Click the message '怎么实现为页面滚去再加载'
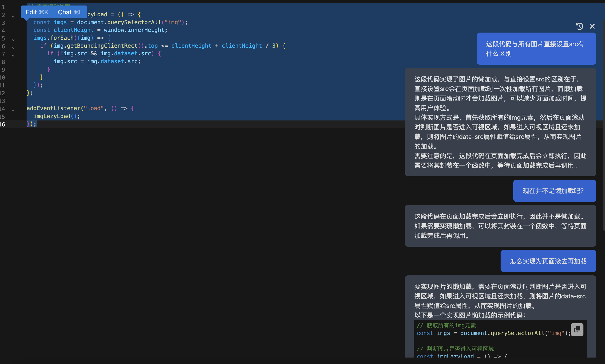Screen dimensions: 605x364 (548, 261)
